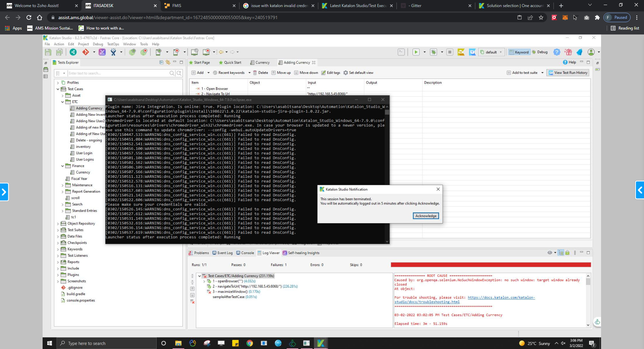The width and height of the screenshot is (644, 349).
Task: Toggle the scroll lock icon in Log Viewer
Action: click(567, 253)
